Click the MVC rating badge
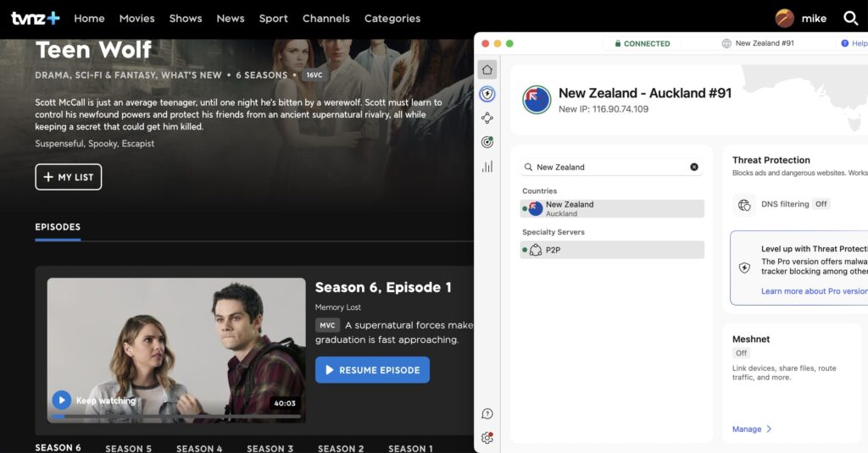Screen dimensions: 868x453 click(x=328, y=325)
